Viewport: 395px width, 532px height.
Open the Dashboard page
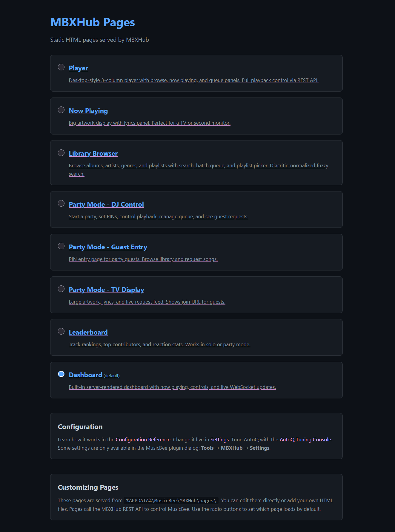(x=85, y=375)
